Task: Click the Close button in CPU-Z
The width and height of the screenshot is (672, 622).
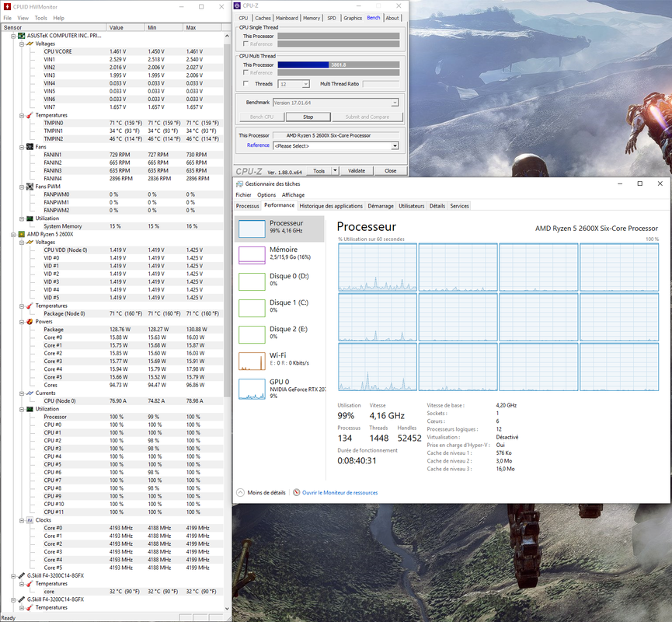Action: 391,171
